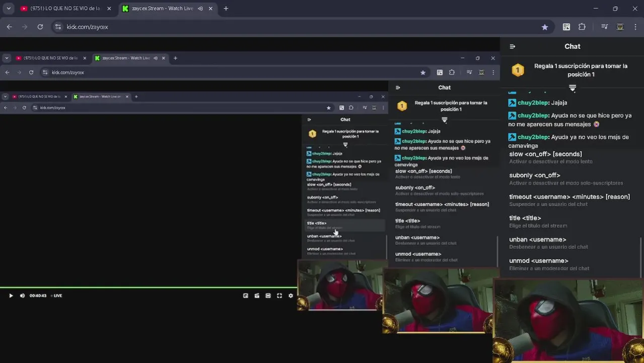The height and width of the screenshot is (363, 644).
Task: Open tab search dropdown in outer browser
Action: tap(9, 9)
